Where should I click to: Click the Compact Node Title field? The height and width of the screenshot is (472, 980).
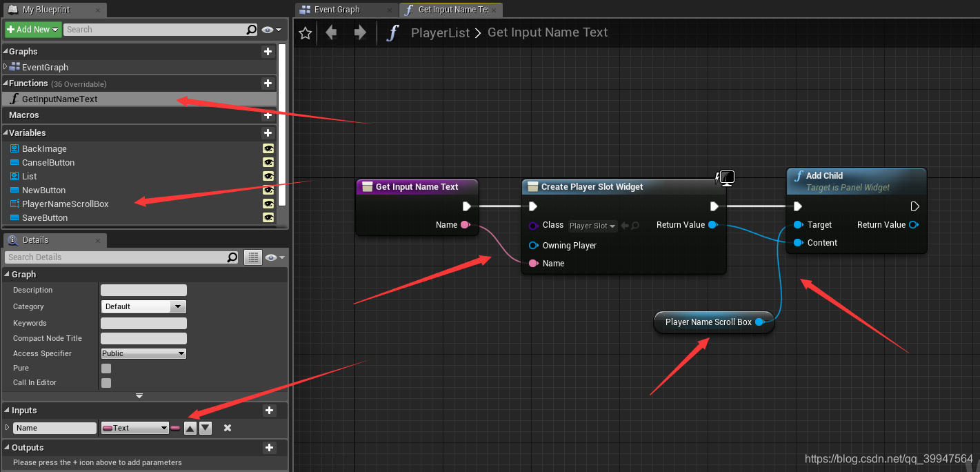point(143,338)
